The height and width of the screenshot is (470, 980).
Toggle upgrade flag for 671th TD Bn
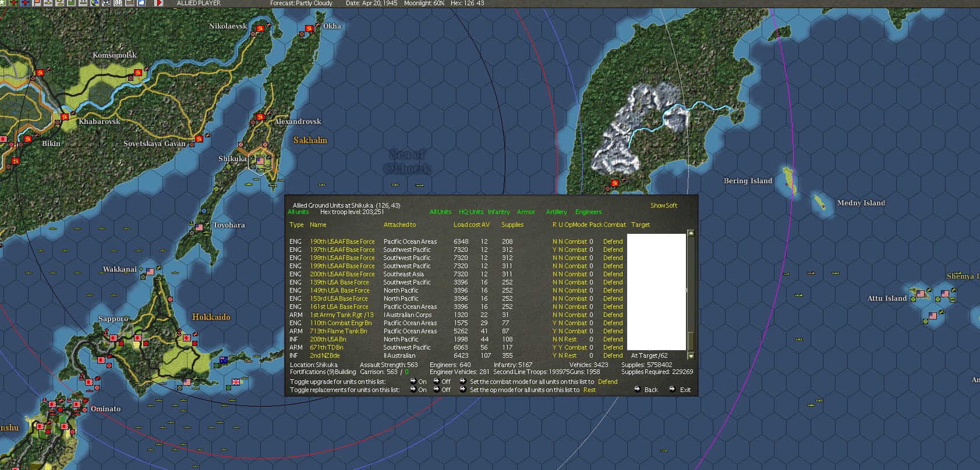(x=561, y=347)
